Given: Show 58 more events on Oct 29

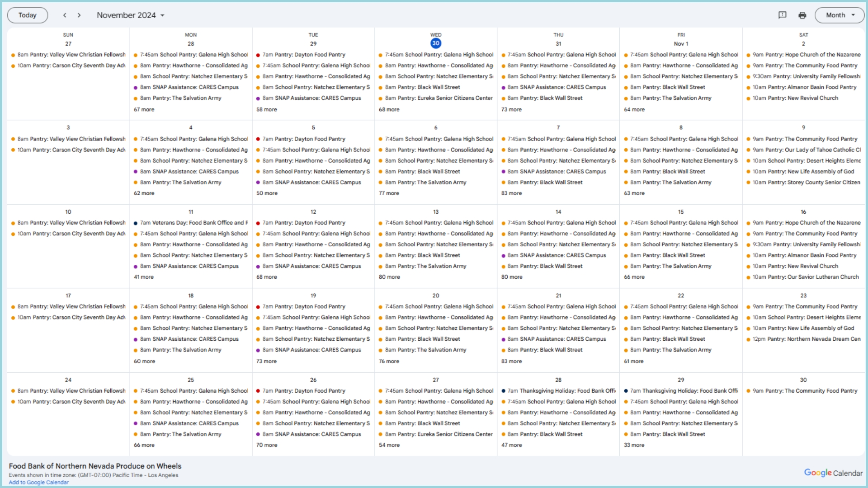Looking at the screenshot, I should pyautogui.click(x=267, y=109).
